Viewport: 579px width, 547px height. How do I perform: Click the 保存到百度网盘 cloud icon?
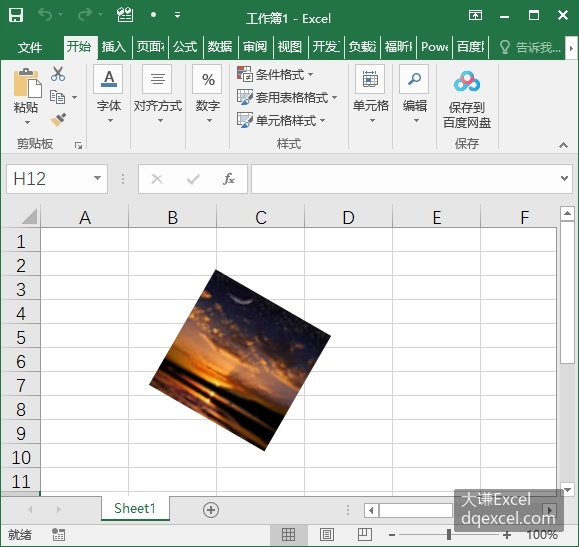tap(467, 81)
